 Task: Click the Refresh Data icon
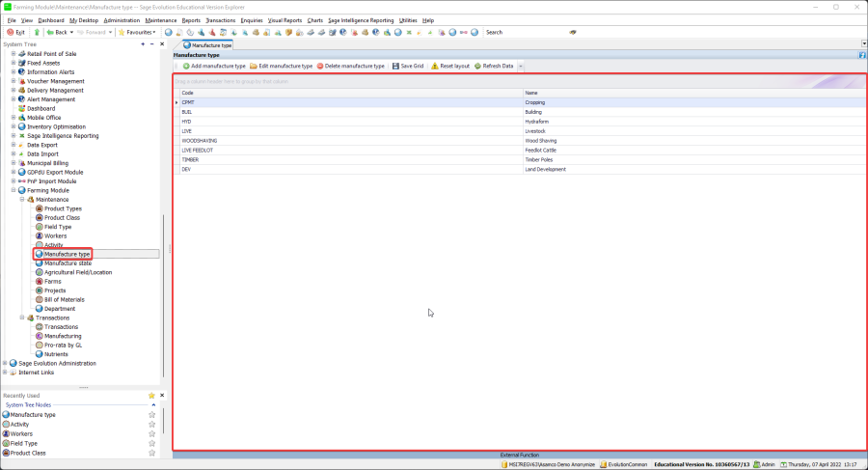pyautogui.click(x=476, y=66)
